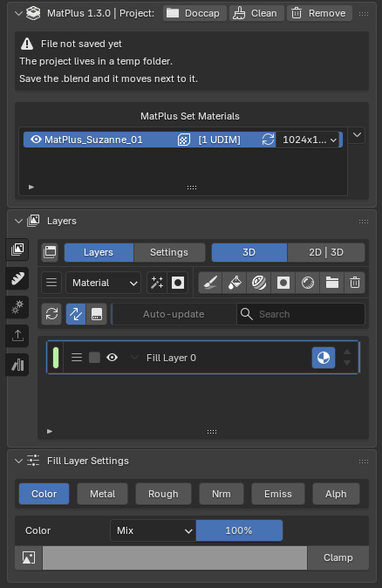
Task: Select the export upload sidebar tab icon
Action: pos(17,336)
